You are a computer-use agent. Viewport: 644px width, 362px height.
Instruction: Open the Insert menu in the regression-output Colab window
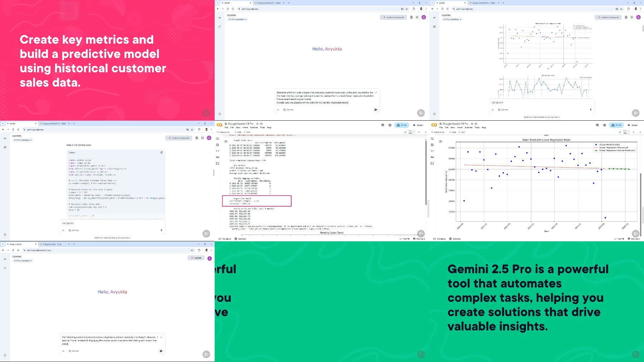coord(245,127)
